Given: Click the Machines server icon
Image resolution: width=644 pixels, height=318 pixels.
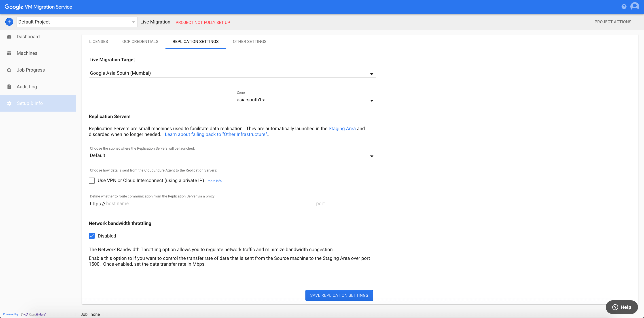Looking at the screenshot, I should (x=9, y=53).
